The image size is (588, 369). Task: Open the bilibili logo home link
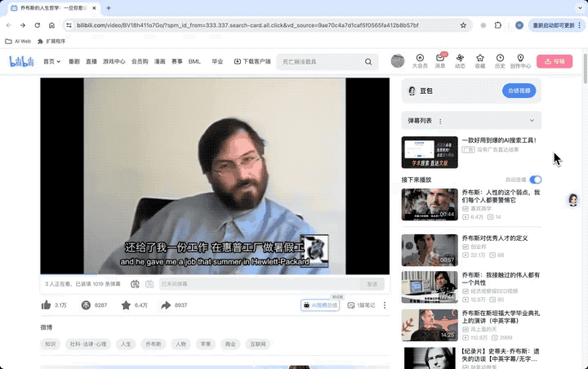point(21,61)
